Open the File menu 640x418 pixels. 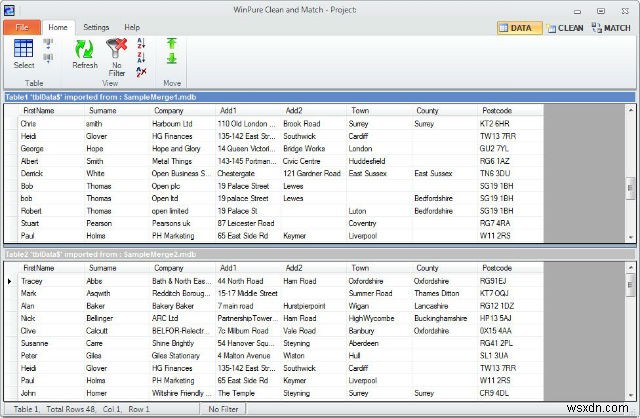coord(22,27)
